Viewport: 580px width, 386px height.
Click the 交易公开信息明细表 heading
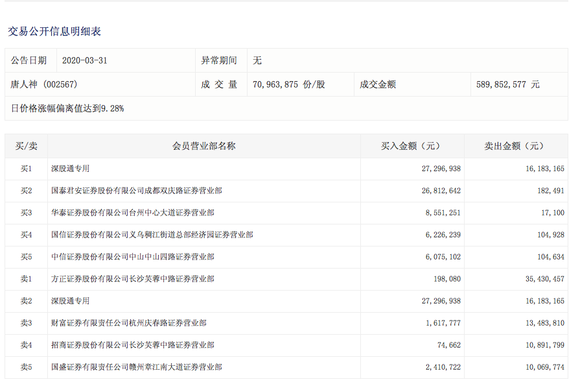pyautogui.click(x=54, y=31)
